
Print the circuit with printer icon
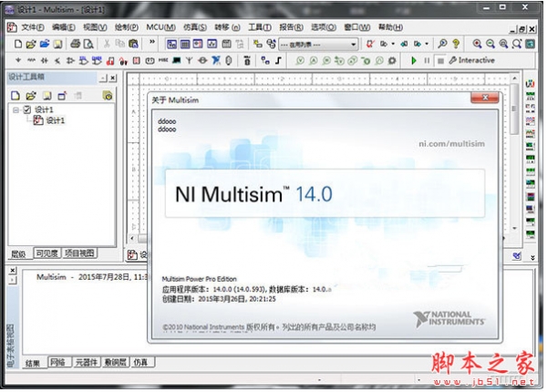point(76,44)
